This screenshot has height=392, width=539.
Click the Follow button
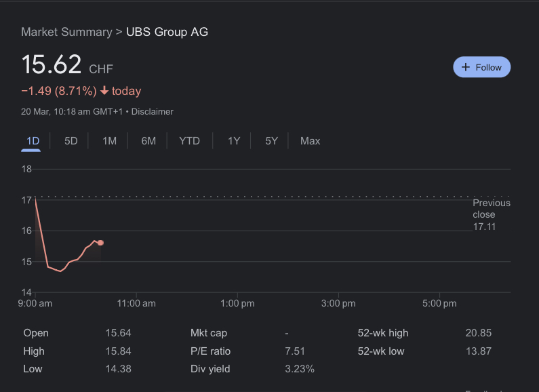[x=481, y=67]
